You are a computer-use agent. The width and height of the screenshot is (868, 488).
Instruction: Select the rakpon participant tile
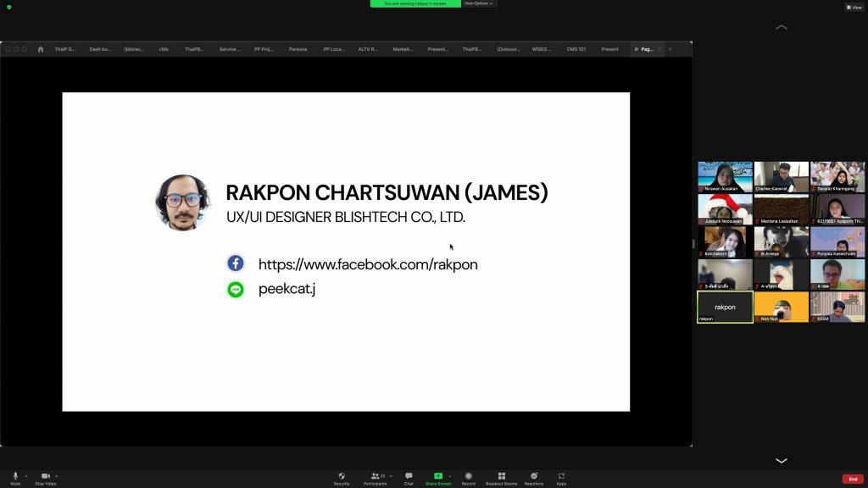pos(726,307)
